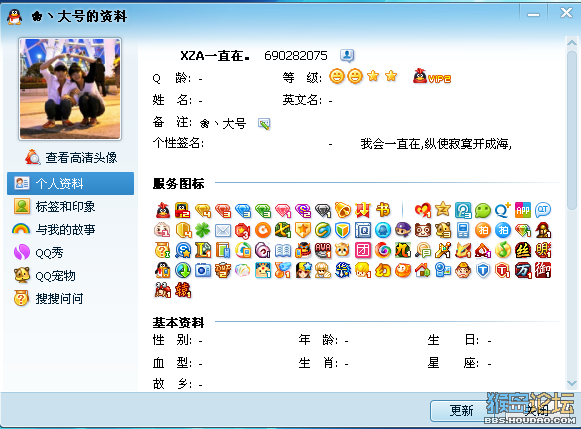Click the nickname XZA一直在
The height and width of the screenshot is (429, 581).
(x=215, y=56)
